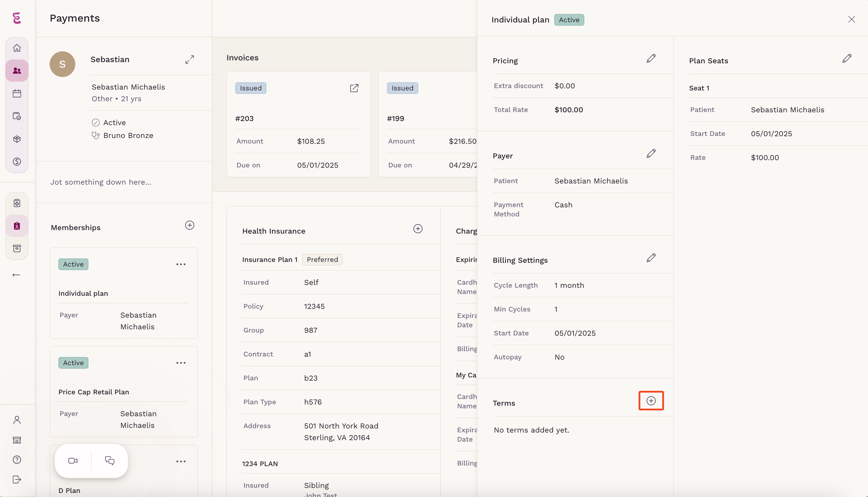Click the Plan Type value h576
The height and width of the screenshot is (497, 868).
(x=313, y=402)
